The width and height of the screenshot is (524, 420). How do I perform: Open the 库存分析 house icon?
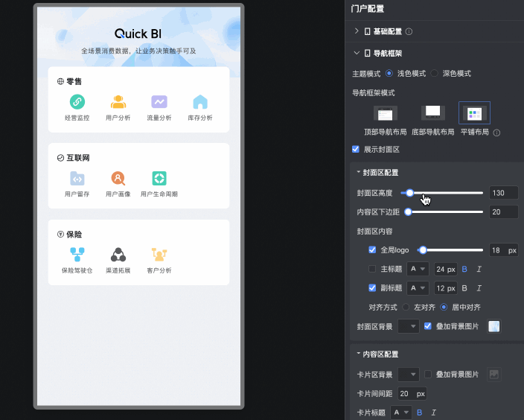tap(200, 102)
